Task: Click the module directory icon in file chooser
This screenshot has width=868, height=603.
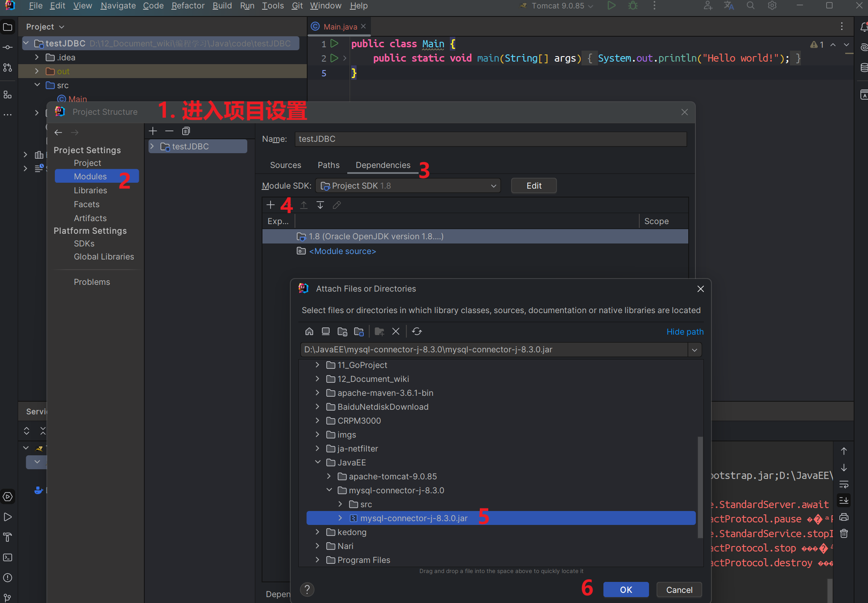Action: click(359, 332)
